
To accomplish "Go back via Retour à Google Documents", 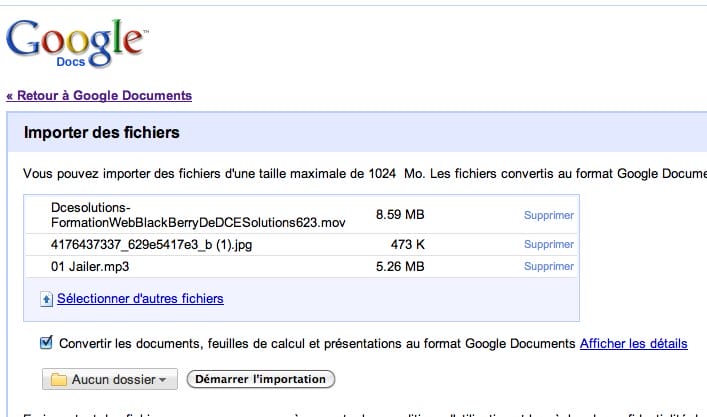I will tap(99, 96).
